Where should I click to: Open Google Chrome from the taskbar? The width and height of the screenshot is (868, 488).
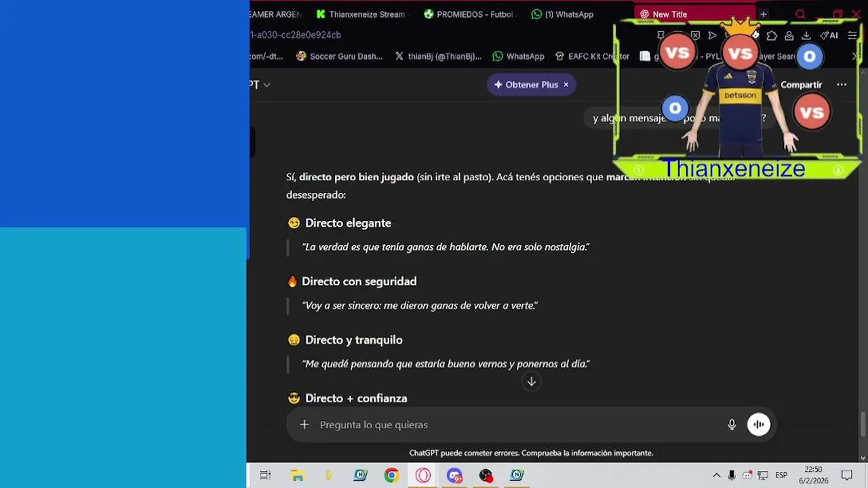391,476
